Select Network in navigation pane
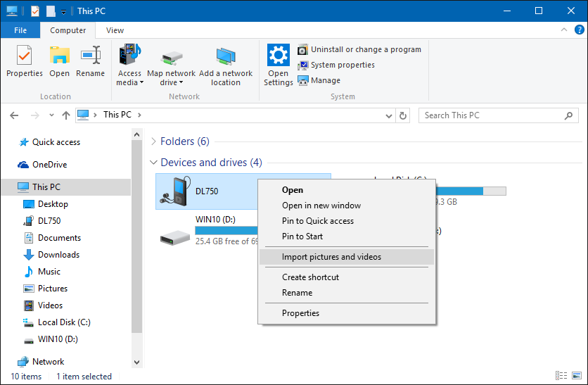The width and height of the screenshot is (588, 385). click(x=41, y=361)
